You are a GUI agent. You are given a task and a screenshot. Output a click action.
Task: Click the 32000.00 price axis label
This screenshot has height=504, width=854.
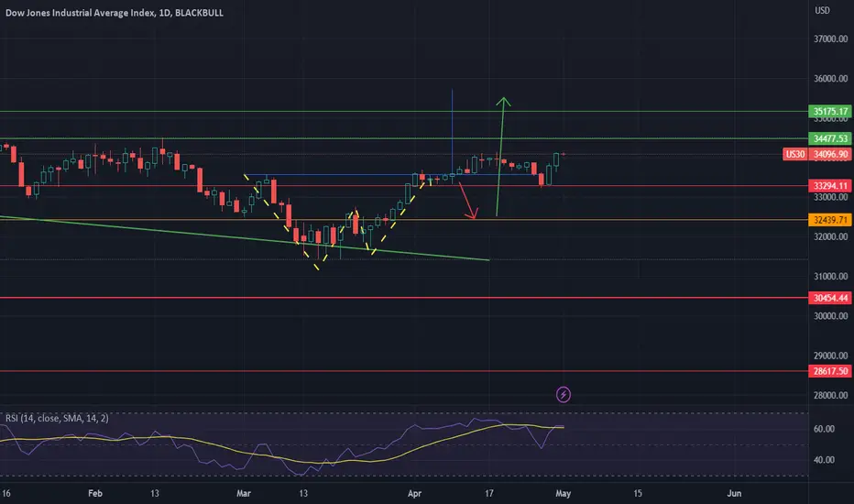(830, 236)
